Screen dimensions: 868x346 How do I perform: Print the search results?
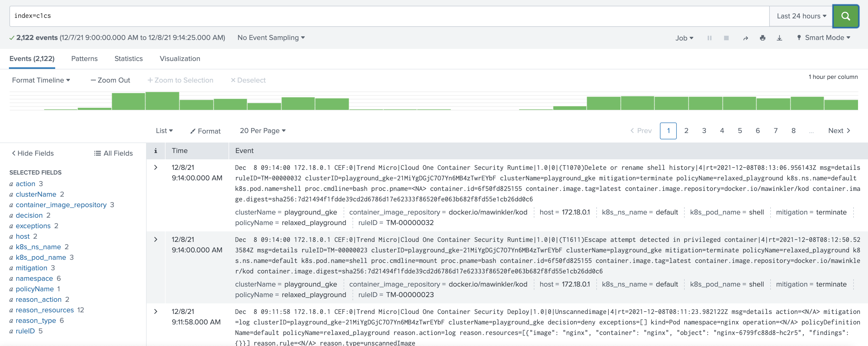763,38
